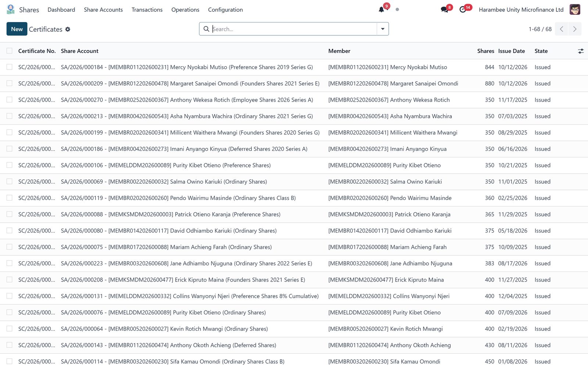This screenshot has height=368, width=588.
Task: Go to previous page arrow
Action: tap(562, 29)
